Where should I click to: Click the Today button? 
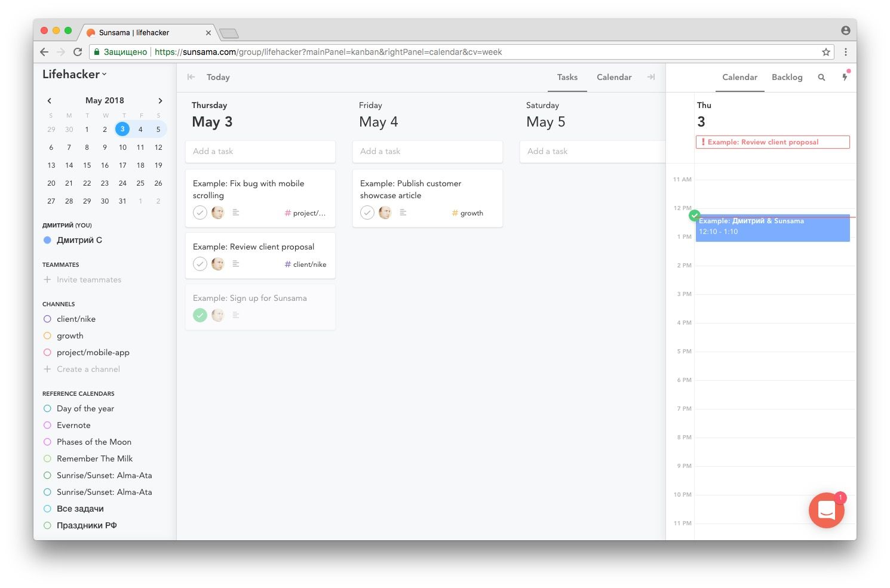[x=218, y=78]
